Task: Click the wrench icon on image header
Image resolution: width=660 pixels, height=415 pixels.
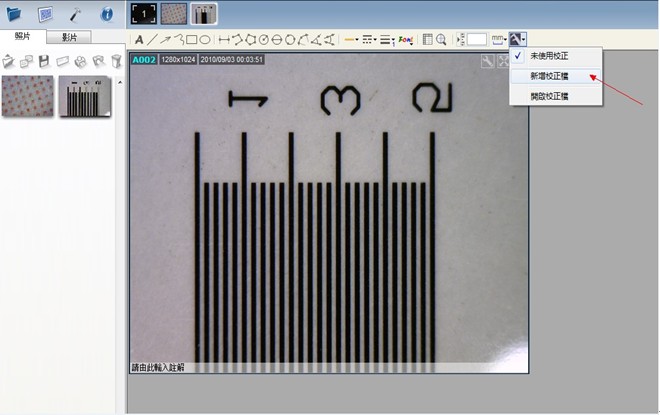Action: click(x=487, y=61)
